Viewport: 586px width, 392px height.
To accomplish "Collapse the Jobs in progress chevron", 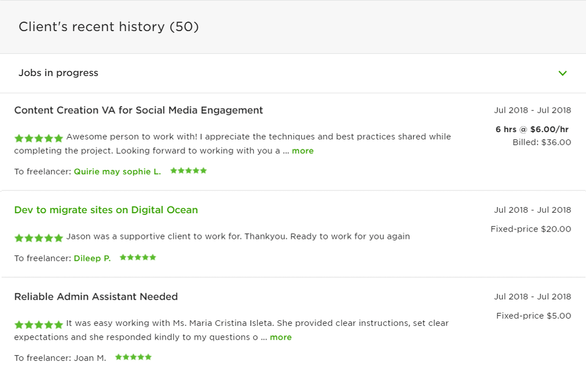I will [x=563, y=73].
